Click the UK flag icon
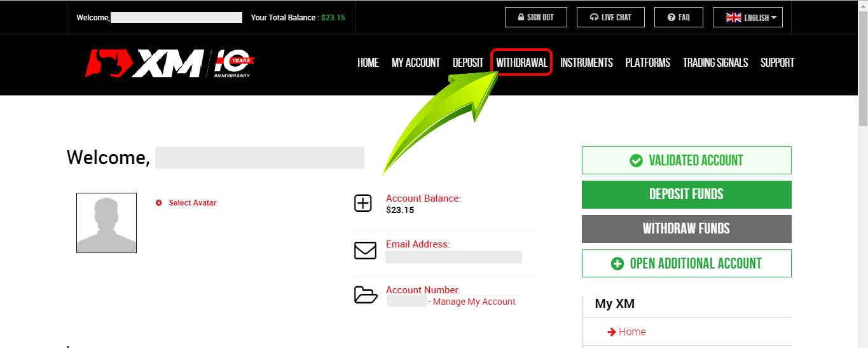 (733, 18)
